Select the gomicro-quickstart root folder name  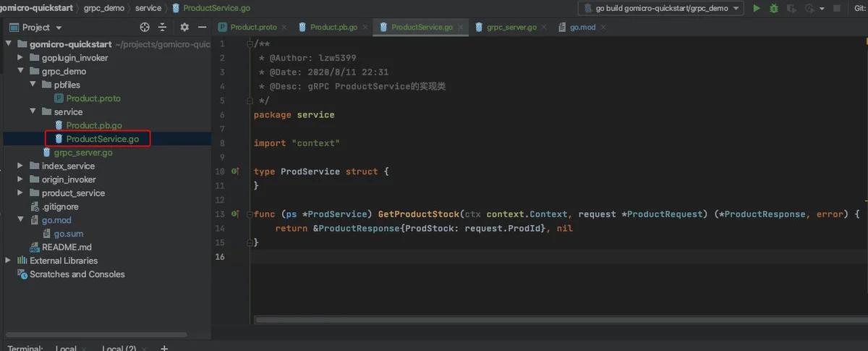click(x=70, y=44)
